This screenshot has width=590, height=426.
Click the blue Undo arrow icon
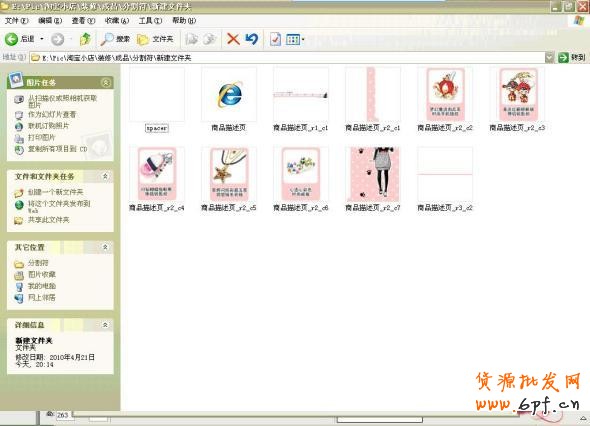(x=252, y=39)
